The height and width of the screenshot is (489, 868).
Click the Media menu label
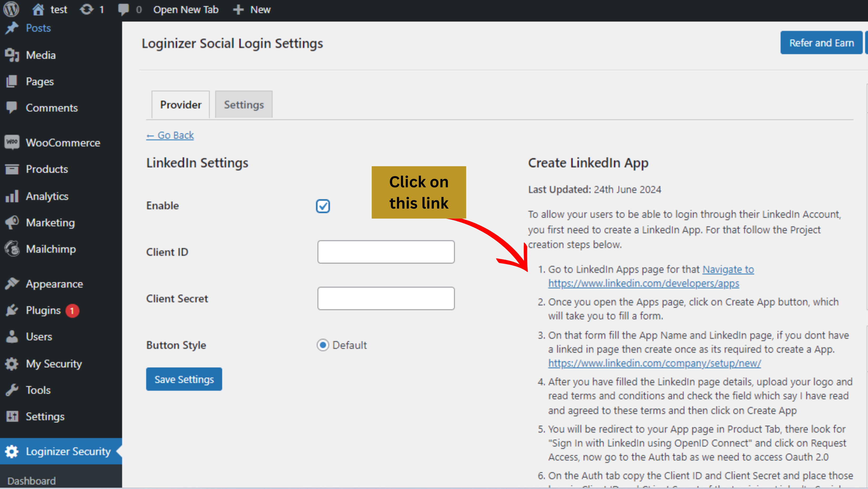(41, 55)
